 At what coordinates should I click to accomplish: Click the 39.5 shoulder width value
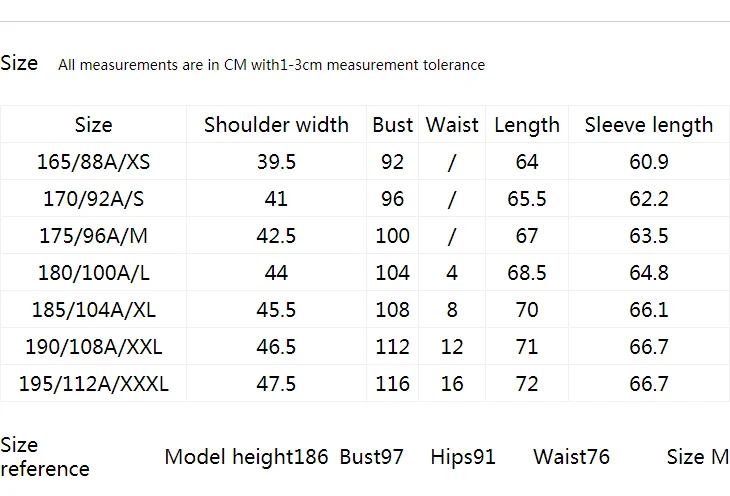[276, 162]
